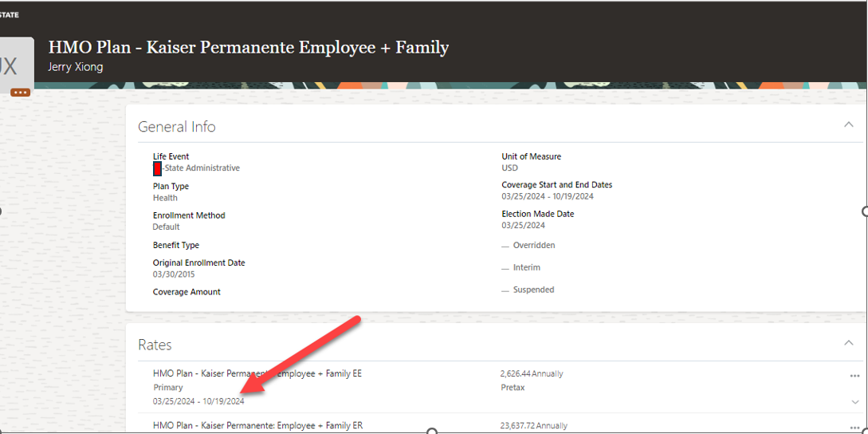Expand the Employee + Family EE rate row
Screen dimensions: 868x434
click(854, 401)
